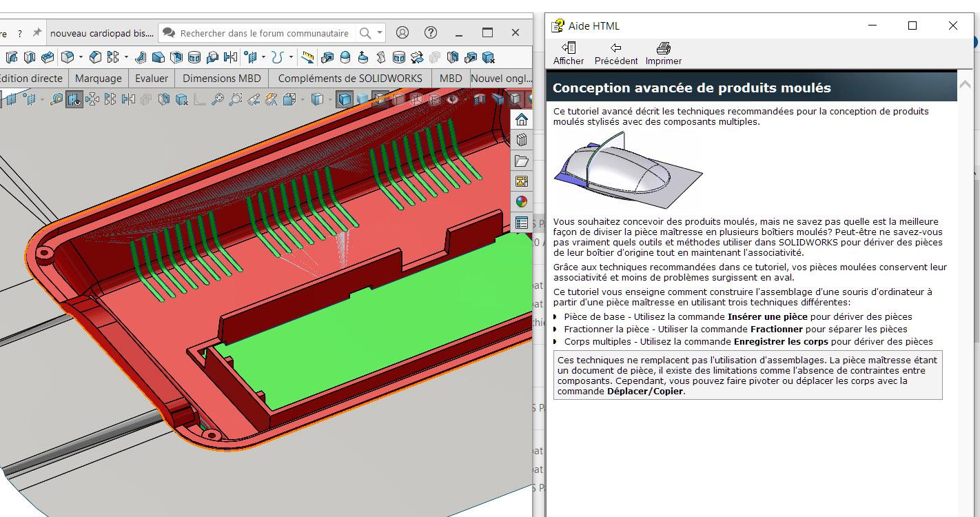The width and height of the screenshot is (980, 517).
Task: Click the mouse model illustration in help
Action: click(627, 171)
